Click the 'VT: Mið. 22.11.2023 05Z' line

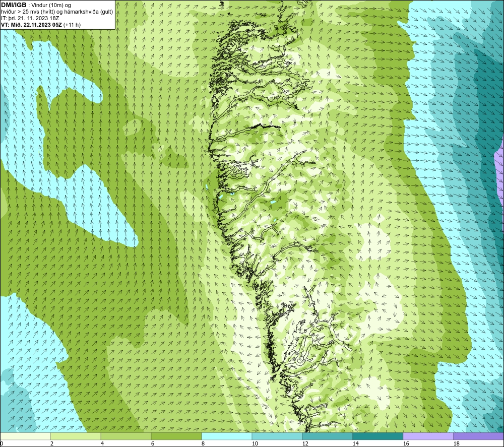(32, 25)
